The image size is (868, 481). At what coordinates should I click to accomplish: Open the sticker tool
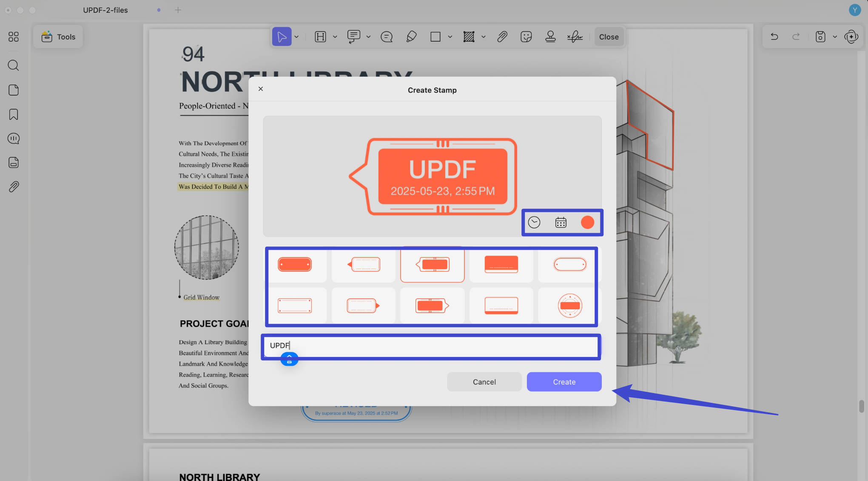[x=526, y=37]
